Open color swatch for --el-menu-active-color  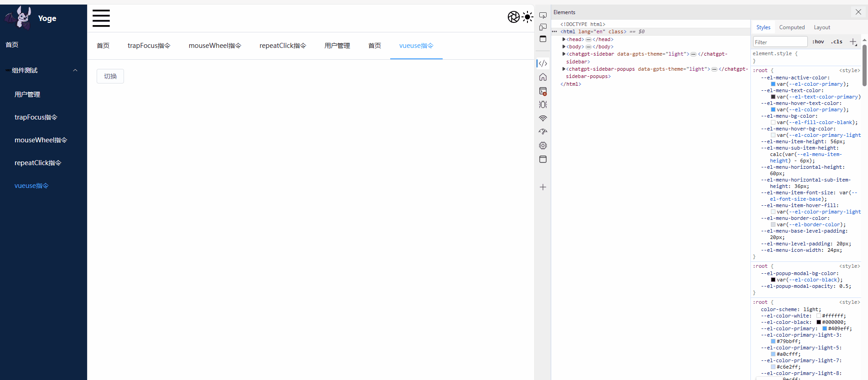[773, 84]
